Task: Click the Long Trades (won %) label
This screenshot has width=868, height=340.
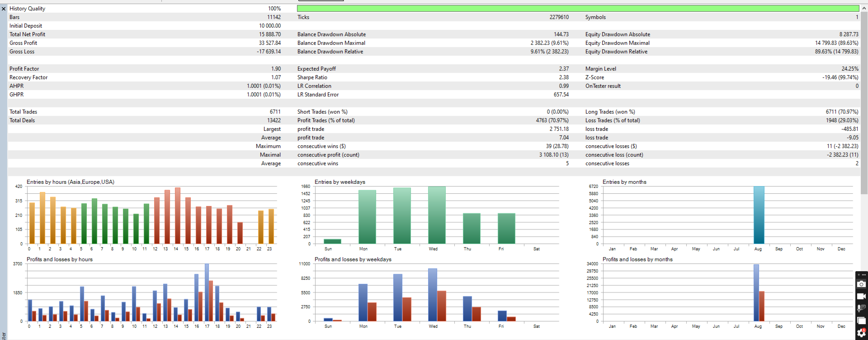Action: coord(610,112)
